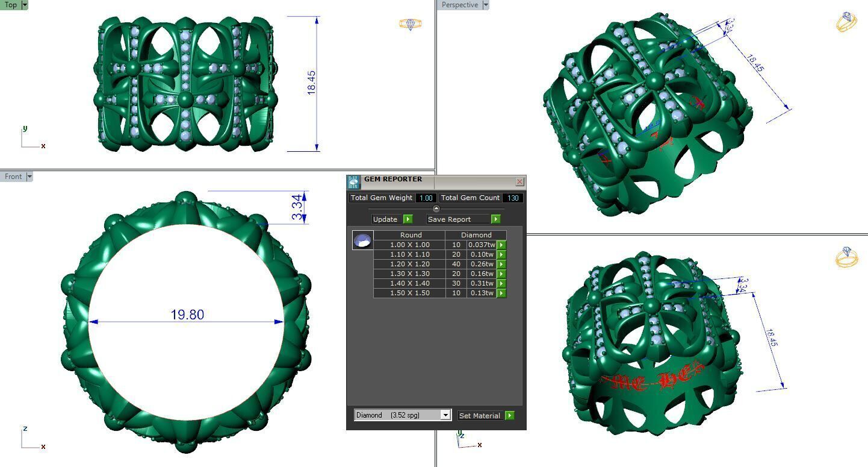Image resolution: width=868 pixels, height=467 pixels.
Task: Click ring icon in Perspective viewport corner
Action: (846, 22)
